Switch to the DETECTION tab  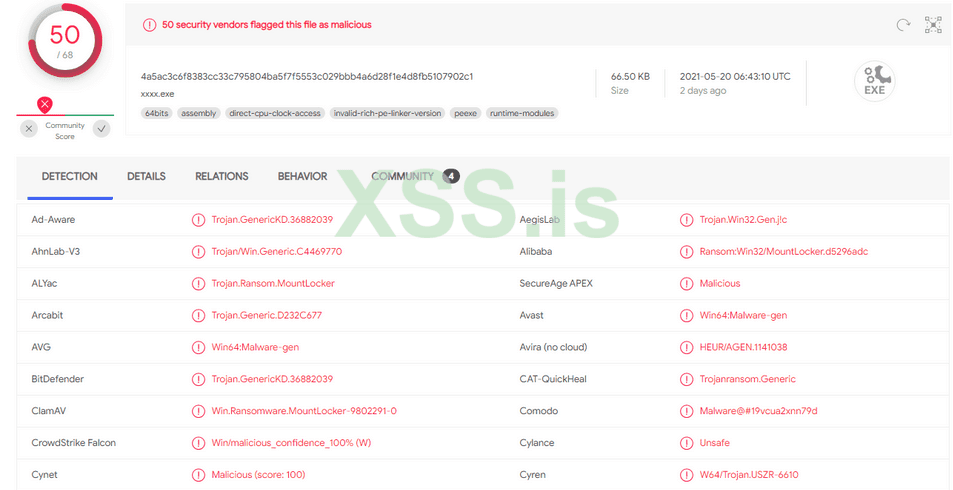point(69,176)
